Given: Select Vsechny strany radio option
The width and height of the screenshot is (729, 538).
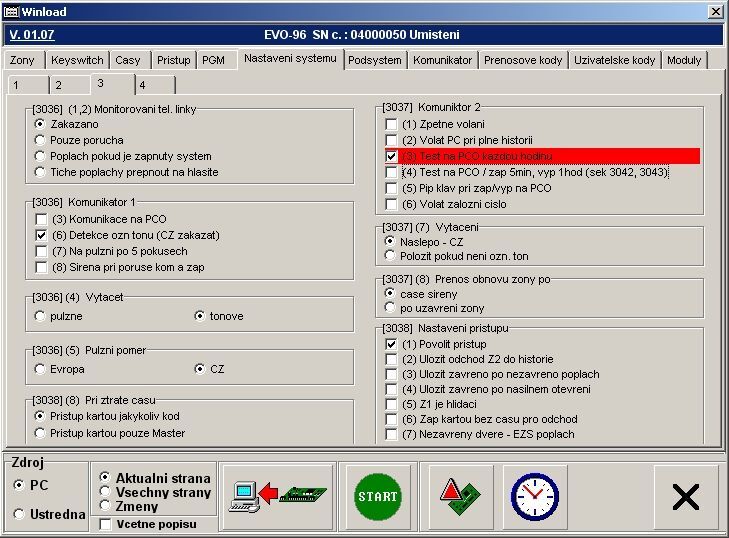Looking at the screenshot, I should pyautogui.click(x=106, y=492).
